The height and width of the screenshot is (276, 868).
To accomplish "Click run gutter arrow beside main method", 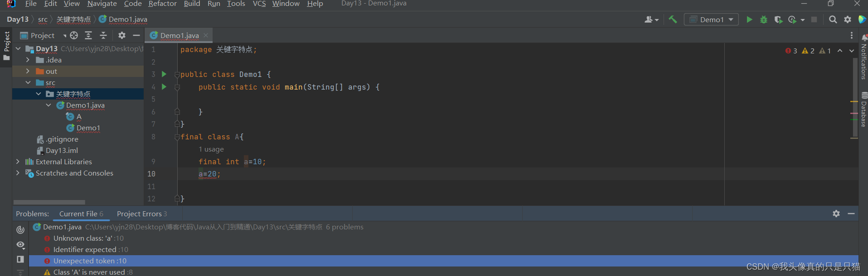I will click(x=164, y=87).
